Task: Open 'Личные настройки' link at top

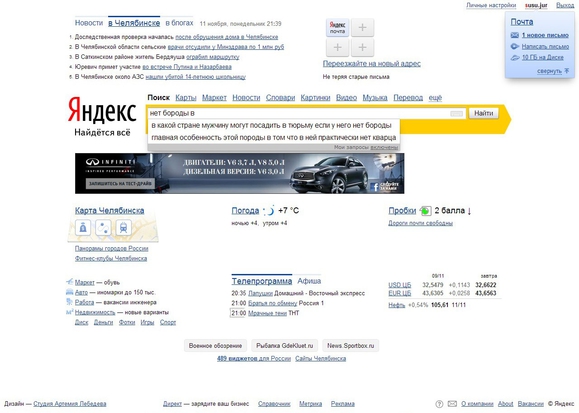Action: point(491,6)
